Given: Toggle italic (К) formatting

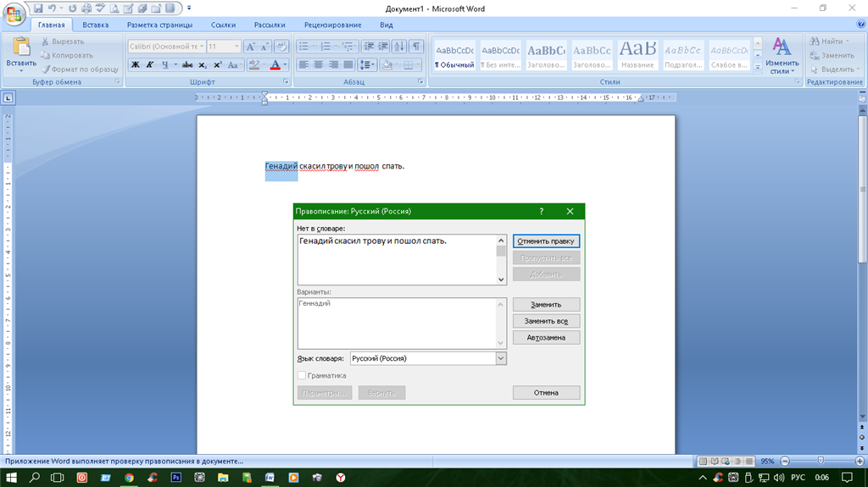Looking at the screenshot, I should 149,64.
